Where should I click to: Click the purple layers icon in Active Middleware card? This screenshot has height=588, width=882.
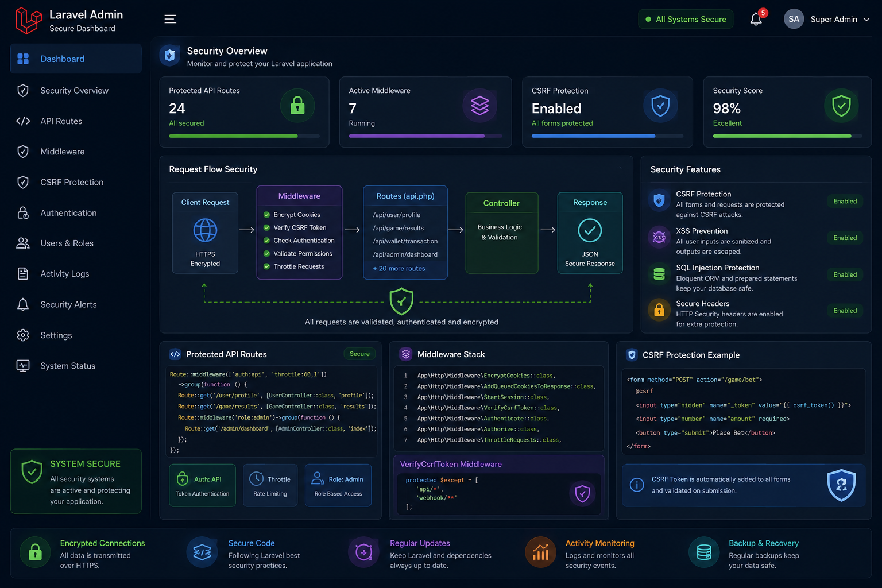(x=479, y=106)
